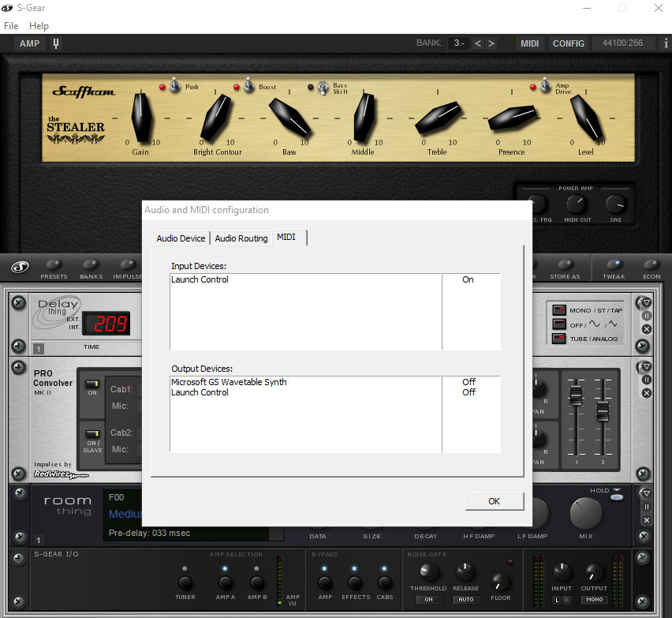Viewport: 672px width, 618px height.
Task: Click the info 'i' icon in top bar
Action: click(666, 43)
